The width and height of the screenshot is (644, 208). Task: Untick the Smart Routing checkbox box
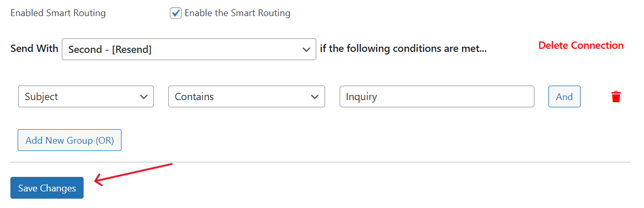point(176,13)
